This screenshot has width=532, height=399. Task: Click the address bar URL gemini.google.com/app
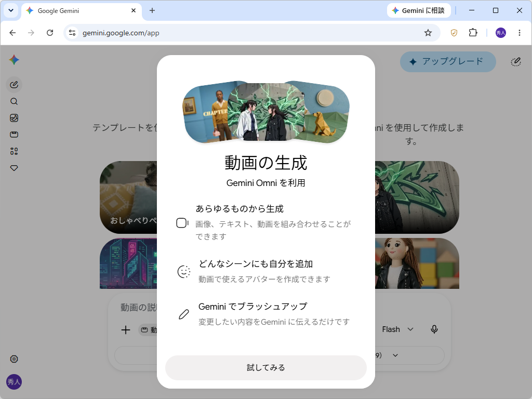[121, 33]
